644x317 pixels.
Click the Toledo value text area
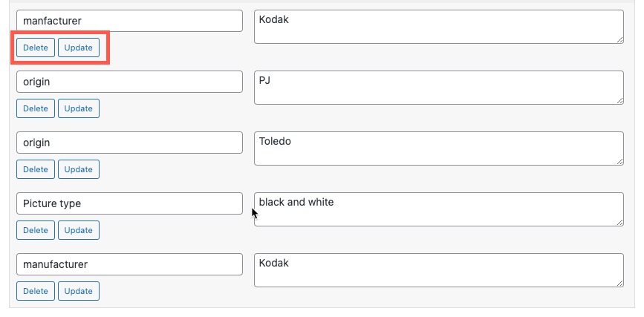[x=438, y=148]
